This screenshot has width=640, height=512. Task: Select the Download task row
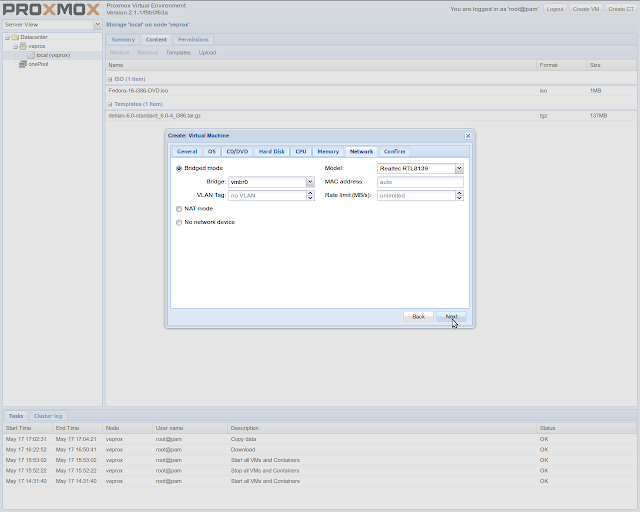(x=320, y=450)
